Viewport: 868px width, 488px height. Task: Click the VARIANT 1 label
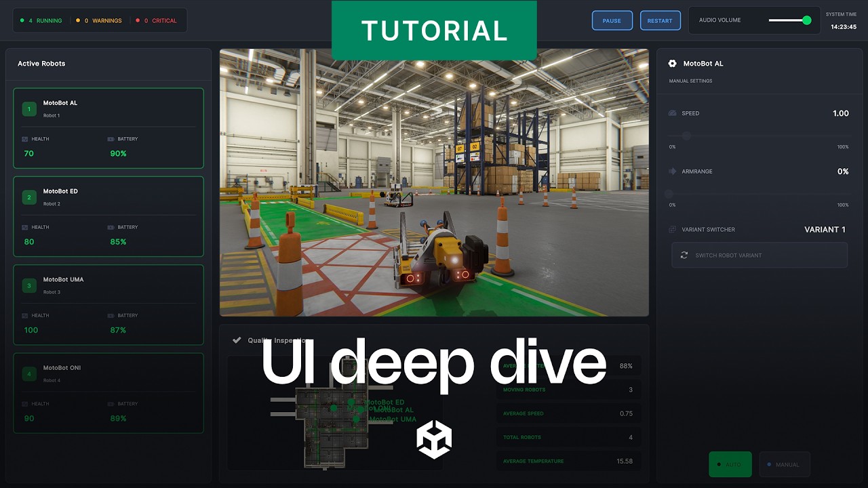click(825, 229)
